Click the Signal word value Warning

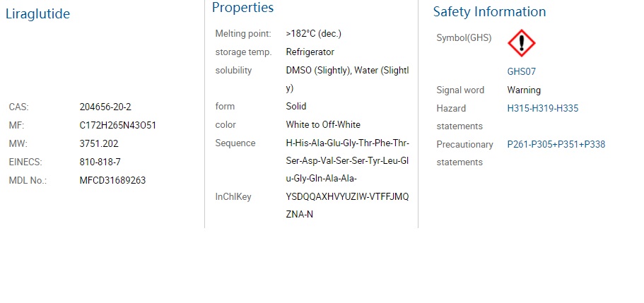(x=524, y=90)
